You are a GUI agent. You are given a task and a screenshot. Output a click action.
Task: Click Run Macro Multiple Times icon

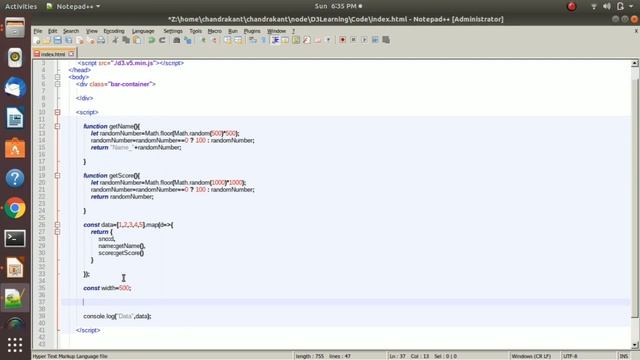375,40
